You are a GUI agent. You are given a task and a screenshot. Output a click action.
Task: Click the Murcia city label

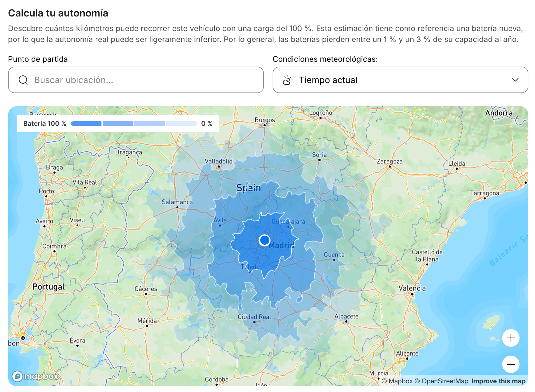pyautogui.click(x=378, y=373)
